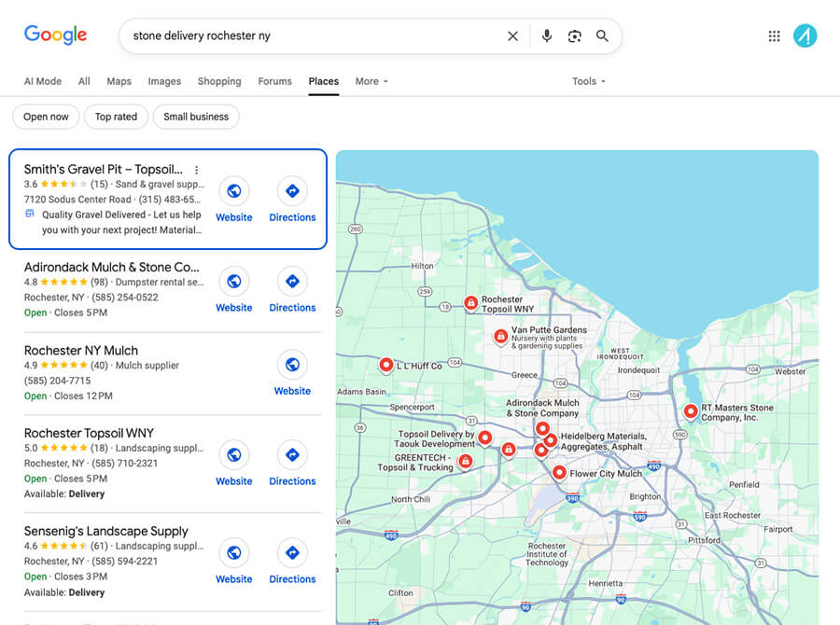
Task: Enable the Open now filter
Action: click(x=45, y=117)
